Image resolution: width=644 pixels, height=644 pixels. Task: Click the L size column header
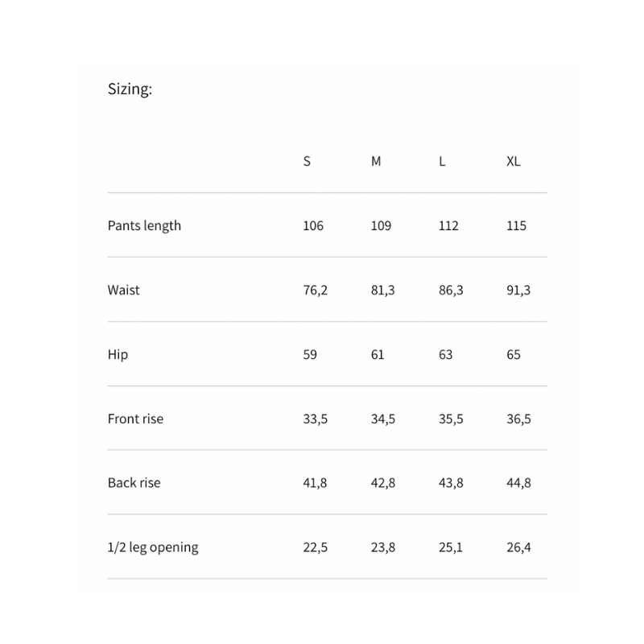point(442,161)
